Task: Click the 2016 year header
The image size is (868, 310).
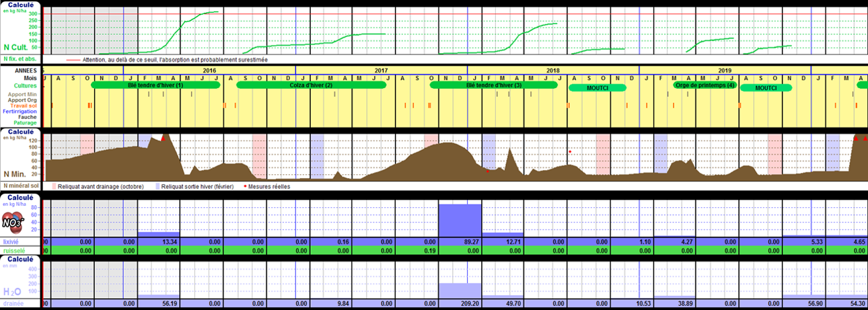Action: (209, 70)
